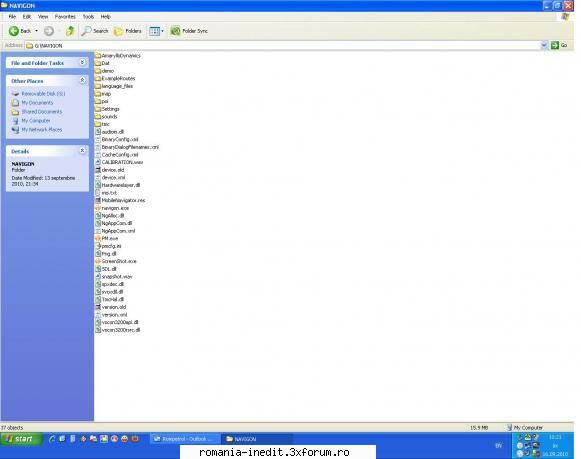This screenshot has height=459, width=581.
Task: Launch Folder Sync from toolbar
Action: coord(189,31)
